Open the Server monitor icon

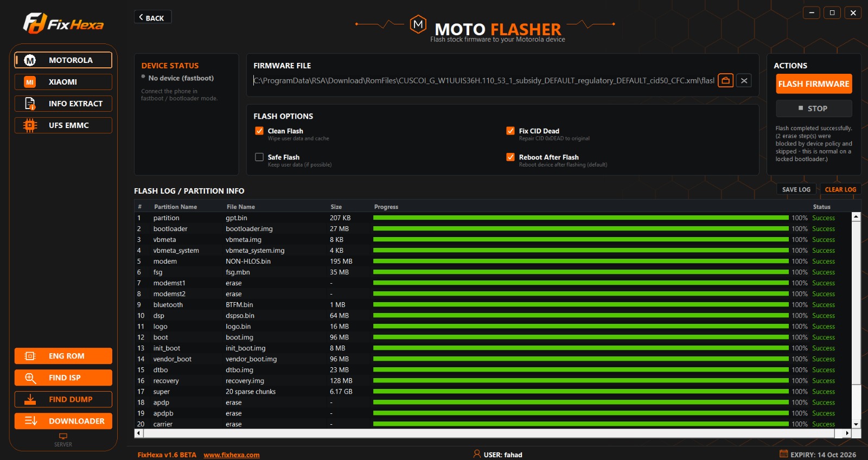pos(63,436)
